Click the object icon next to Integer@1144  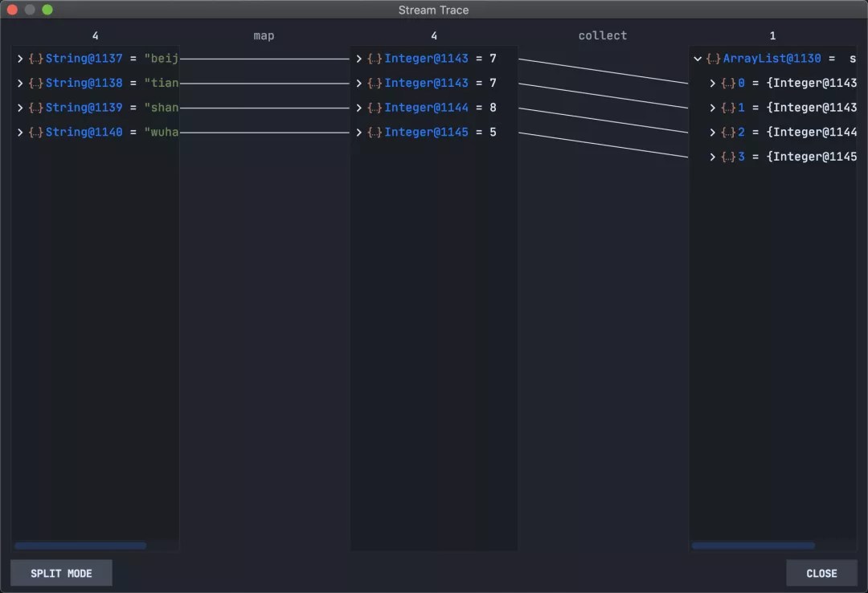tap(375, 108)
